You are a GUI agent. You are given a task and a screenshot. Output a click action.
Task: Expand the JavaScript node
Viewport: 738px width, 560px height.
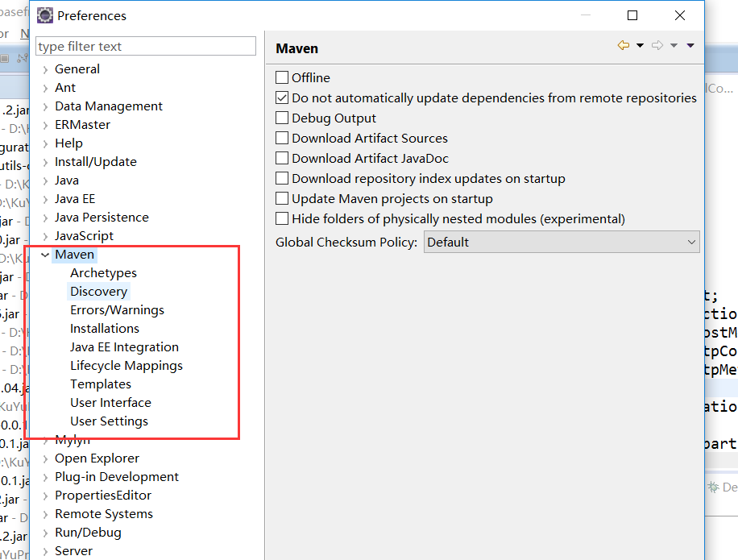[x=45, y=236]
